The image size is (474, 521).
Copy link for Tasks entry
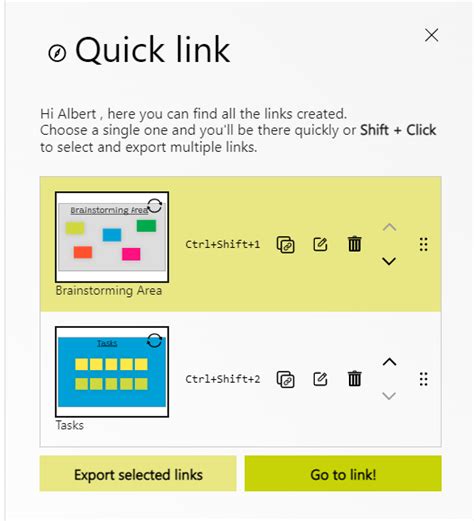tap(285, 379)
